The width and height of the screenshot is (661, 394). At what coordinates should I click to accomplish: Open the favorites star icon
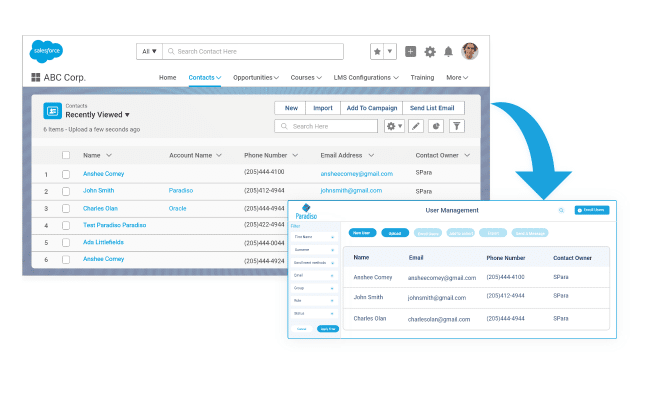377,52
